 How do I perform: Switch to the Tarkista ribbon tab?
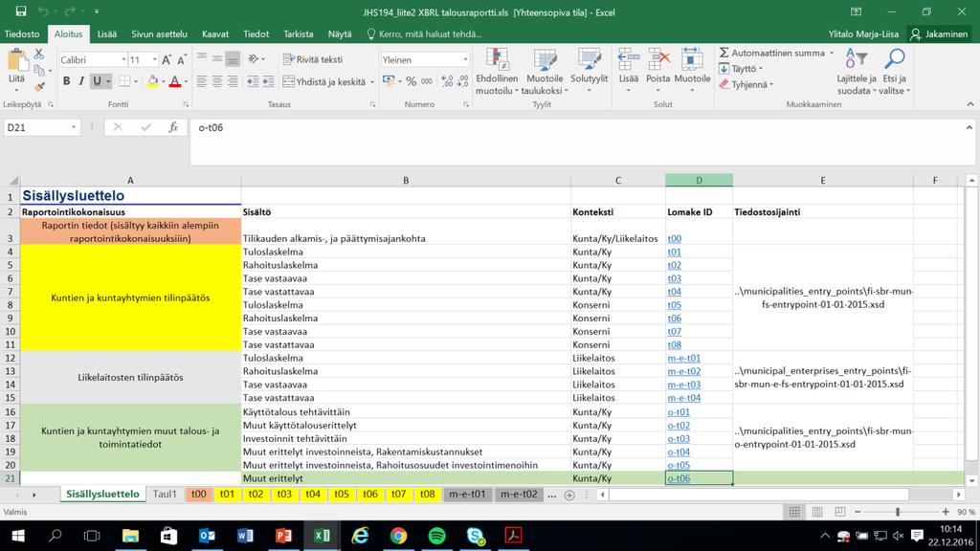pyautogui.click(x=299, y=34)
